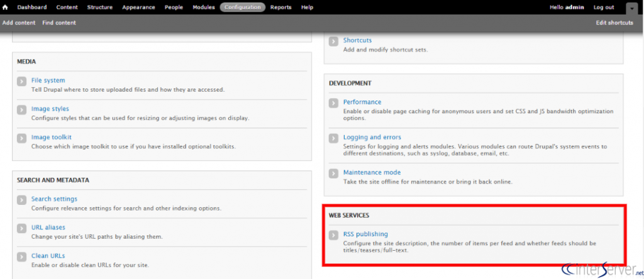Viewport: 644px width, 279px height.
Task: Open Maintenance mode settings
Action: click(x=372, y=172)
